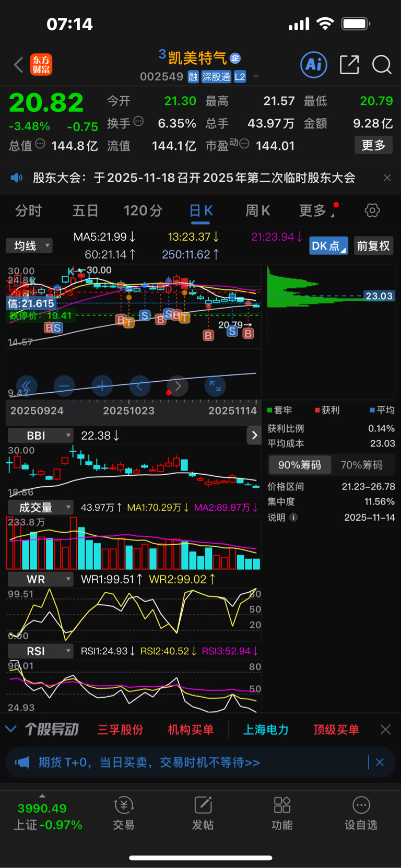Switch to the 120分 tab
The height and width of the screenshot is (868, 401).
click(143, 210)
